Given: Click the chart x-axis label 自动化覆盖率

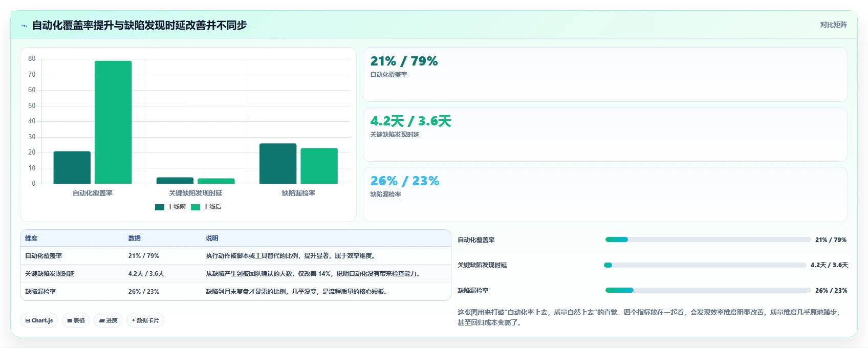Looking at the screenshot, I should coord(93,193).
